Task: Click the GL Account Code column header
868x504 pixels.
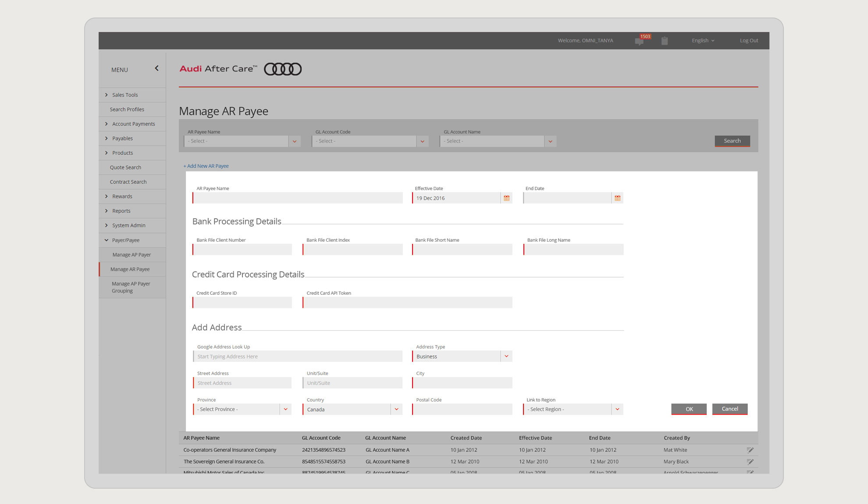Action: [321, 438]
